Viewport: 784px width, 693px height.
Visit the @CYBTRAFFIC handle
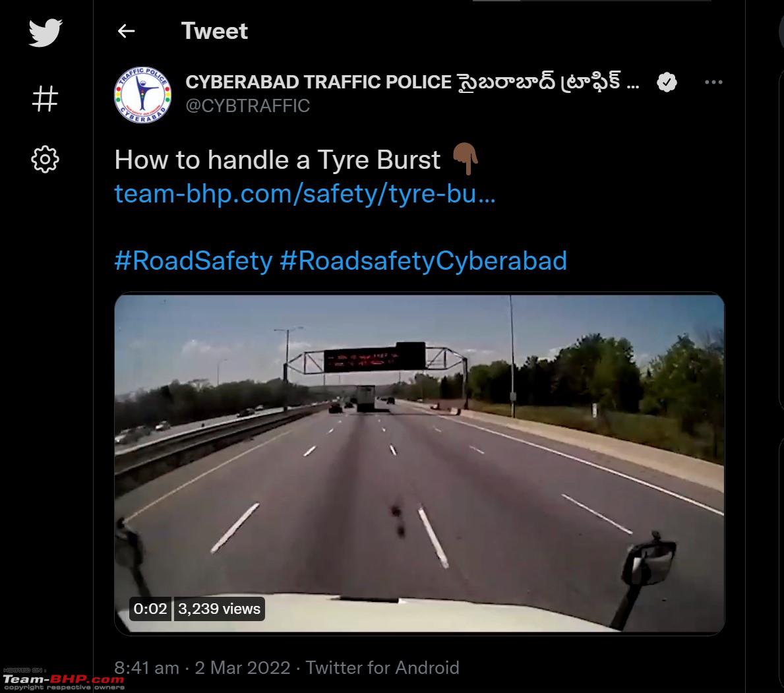(x=247, y=106)
